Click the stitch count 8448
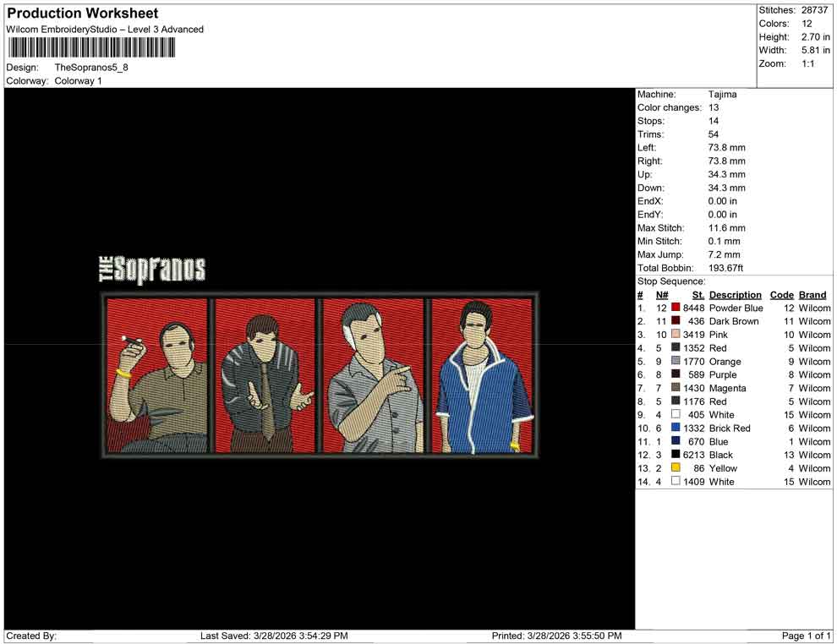 [x=694, y=308]
